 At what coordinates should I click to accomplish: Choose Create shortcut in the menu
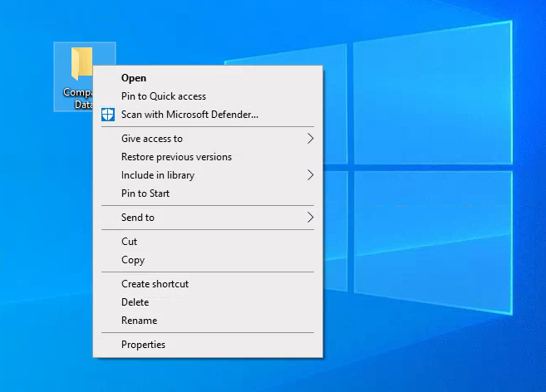(155, 284)
